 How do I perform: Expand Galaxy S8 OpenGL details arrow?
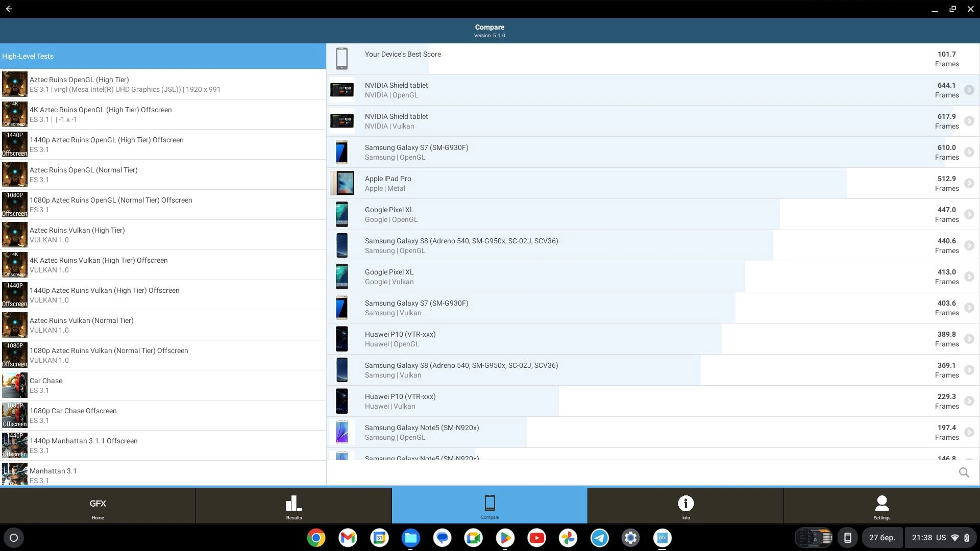click(x=969, y=245)
